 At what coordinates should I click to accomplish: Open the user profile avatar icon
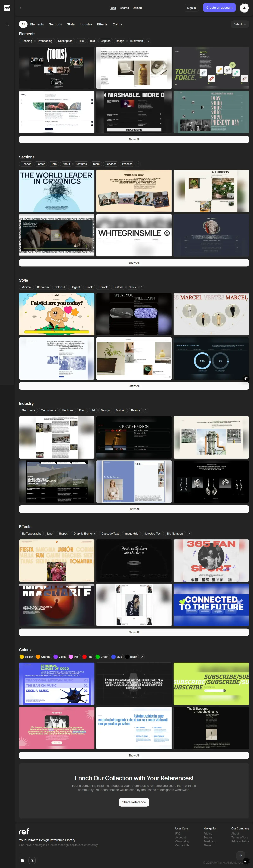click(244, 8)
